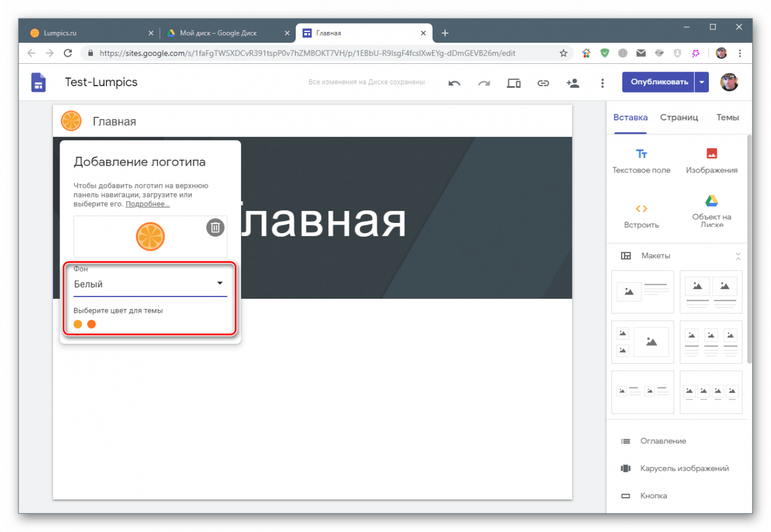Select the layout with three image columns

(x=711, y=342)
